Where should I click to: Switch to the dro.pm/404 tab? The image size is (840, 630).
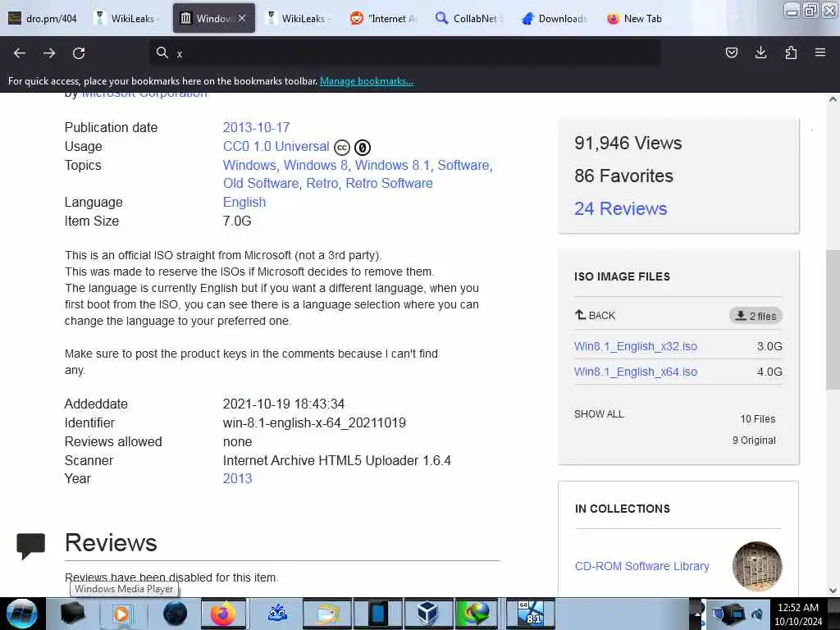point(43,18)
